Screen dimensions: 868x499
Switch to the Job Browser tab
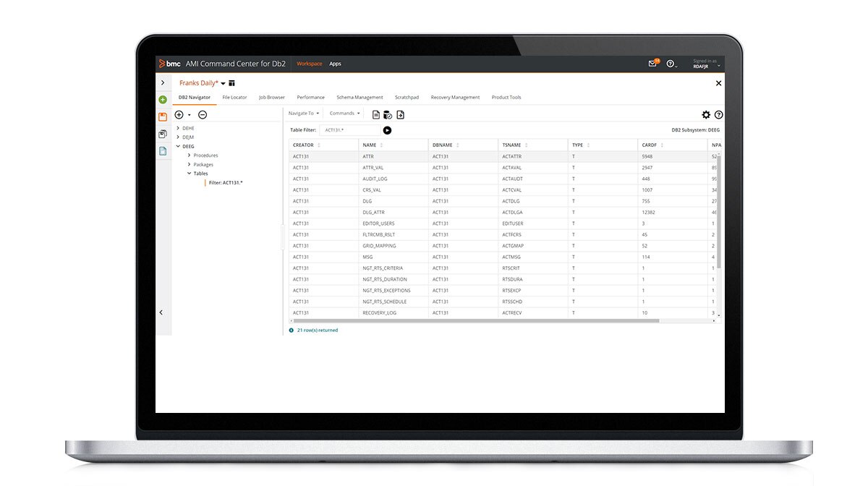click(272, 97)
